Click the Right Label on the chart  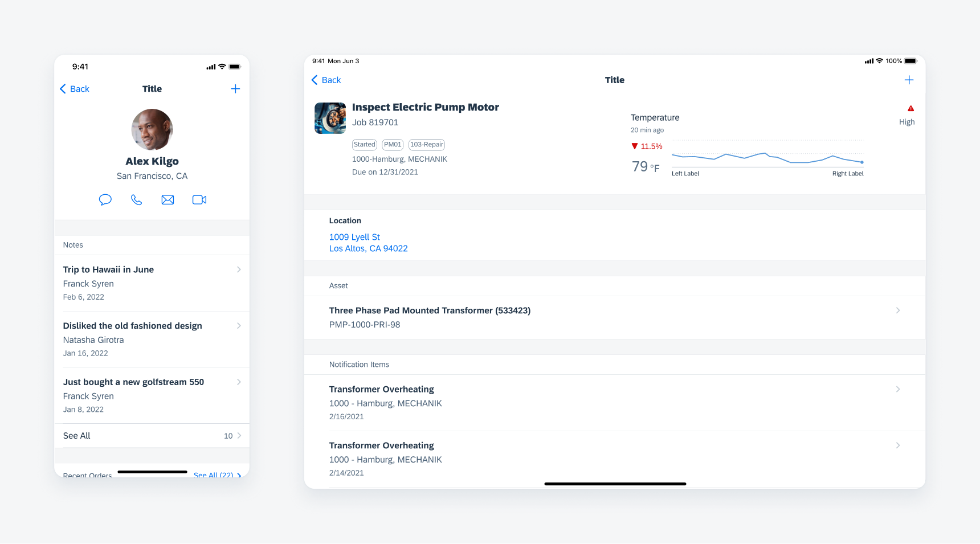[848, 174]
